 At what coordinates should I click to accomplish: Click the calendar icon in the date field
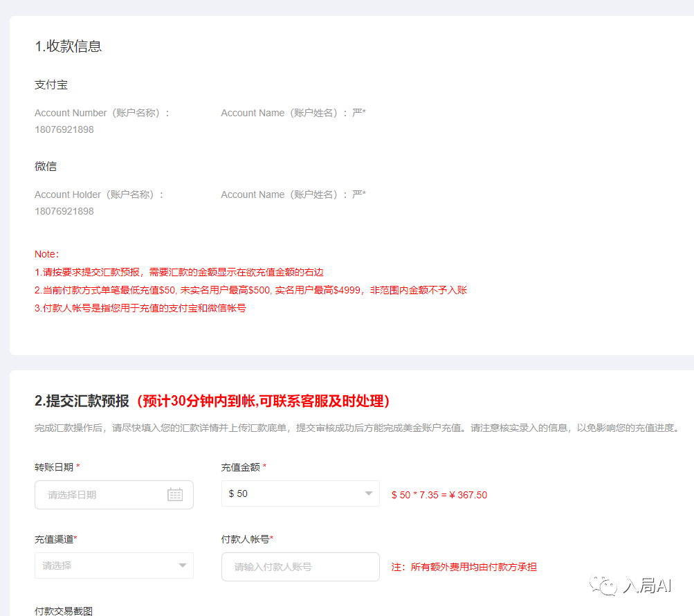pyautogui.click(x=175, y=495)
